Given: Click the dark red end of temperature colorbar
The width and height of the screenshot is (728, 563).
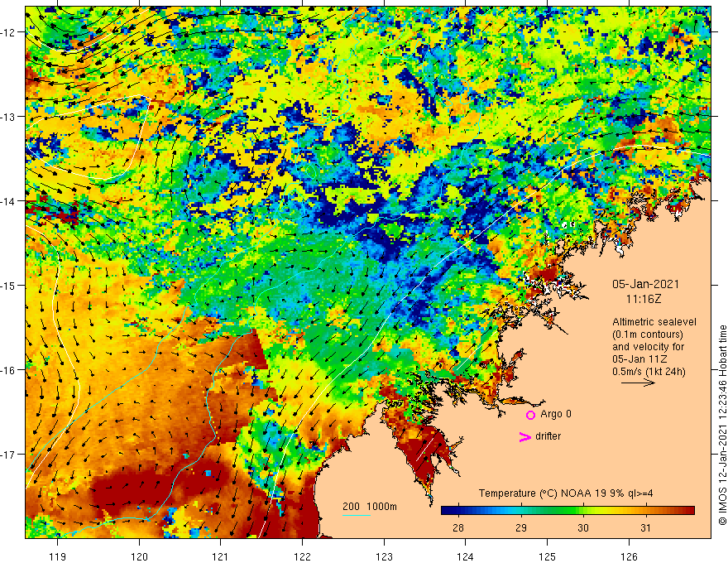Looking at the screenshot, I should pos(689,511).
